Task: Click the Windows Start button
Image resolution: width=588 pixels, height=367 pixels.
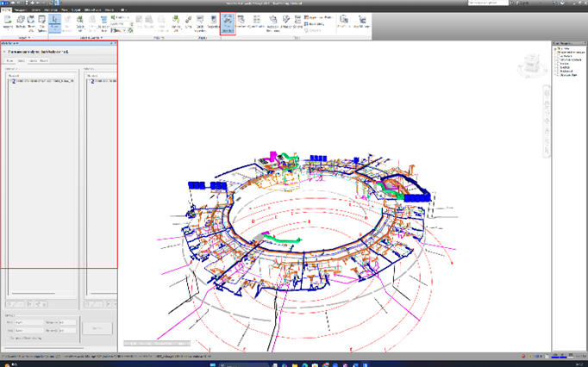Action: 5,363
